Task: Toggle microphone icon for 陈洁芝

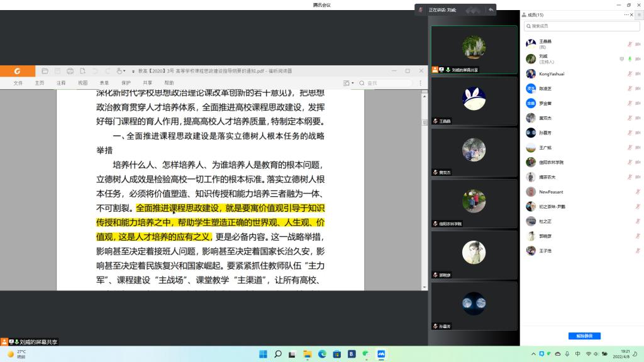Action: [630, 89]
